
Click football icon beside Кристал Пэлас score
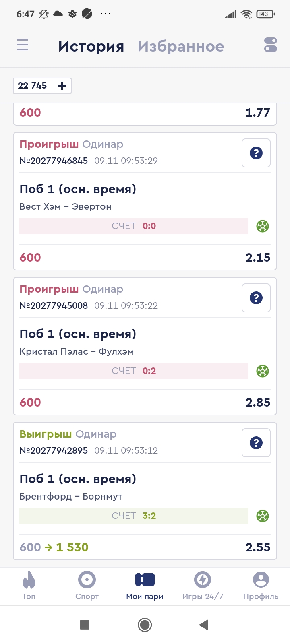tap(263, 371)
